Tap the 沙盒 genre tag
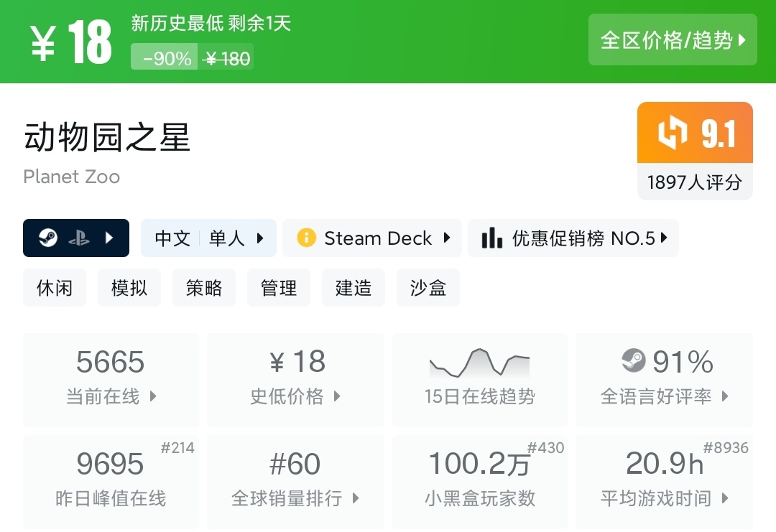 [x=428, y=288]
